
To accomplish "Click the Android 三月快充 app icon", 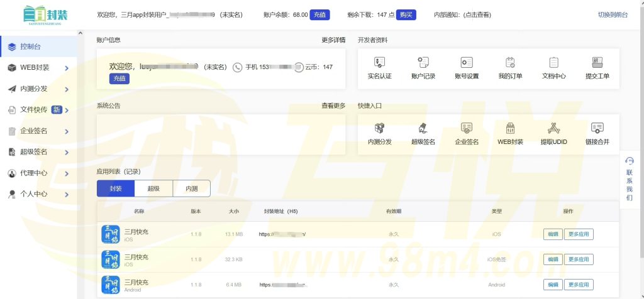I will 111,285.
